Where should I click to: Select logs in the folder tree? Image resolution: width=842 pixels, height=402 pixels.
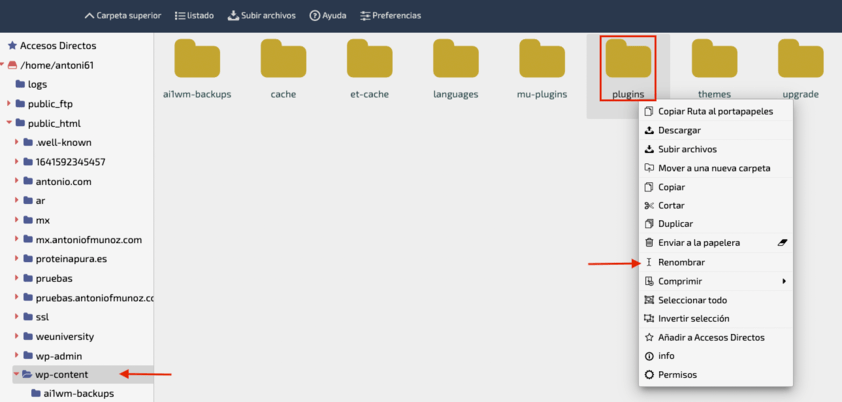(38, 84)
